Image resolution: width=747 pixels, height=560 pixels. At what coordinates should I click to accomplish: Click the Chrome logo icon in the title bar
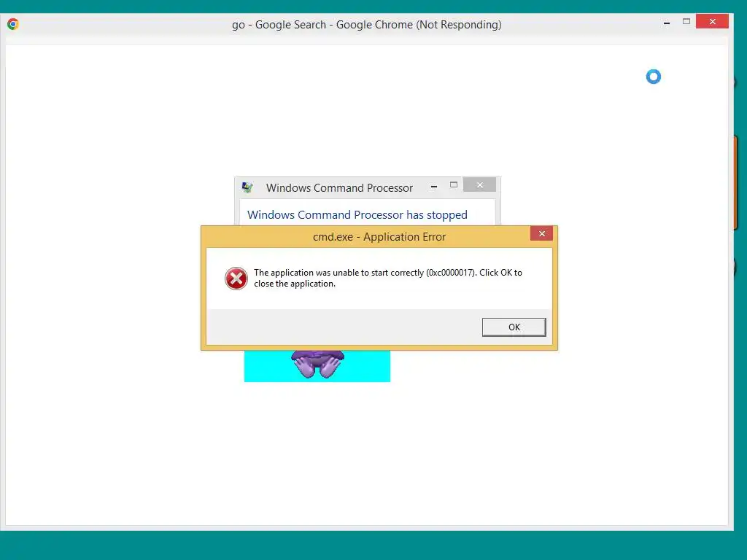(13, 24)
